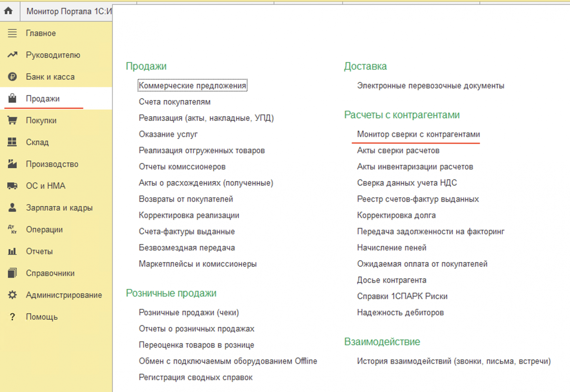Open Электронные перевозочные документы
This screenshot has height=392, width=570.
point(431,85)
